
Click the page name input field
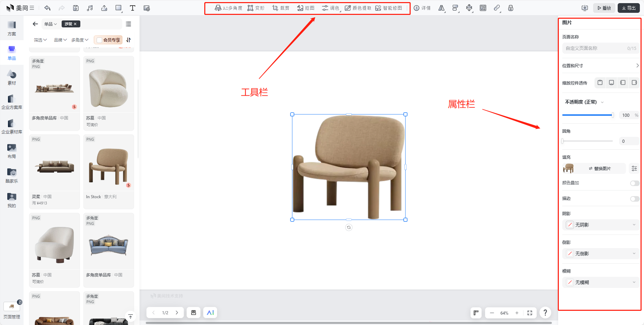(x=600, y=48)
